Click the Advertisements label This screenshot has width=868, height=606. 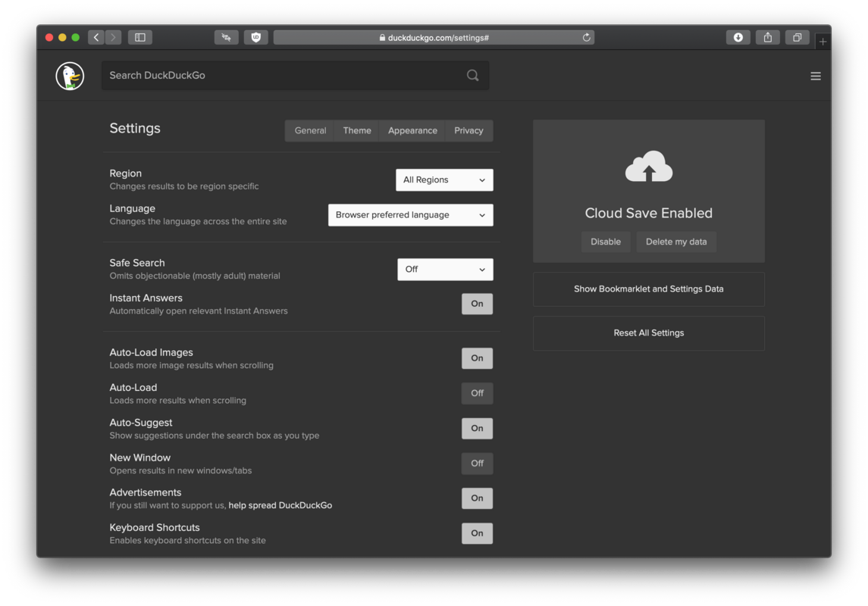click(146, 492)
